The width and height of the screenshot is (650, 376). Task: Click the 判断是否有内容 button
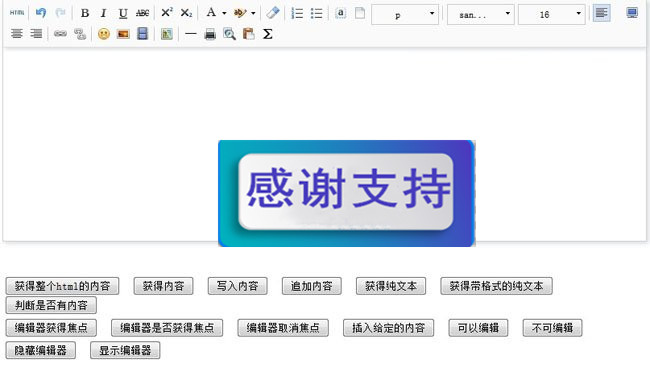point(51,306)
